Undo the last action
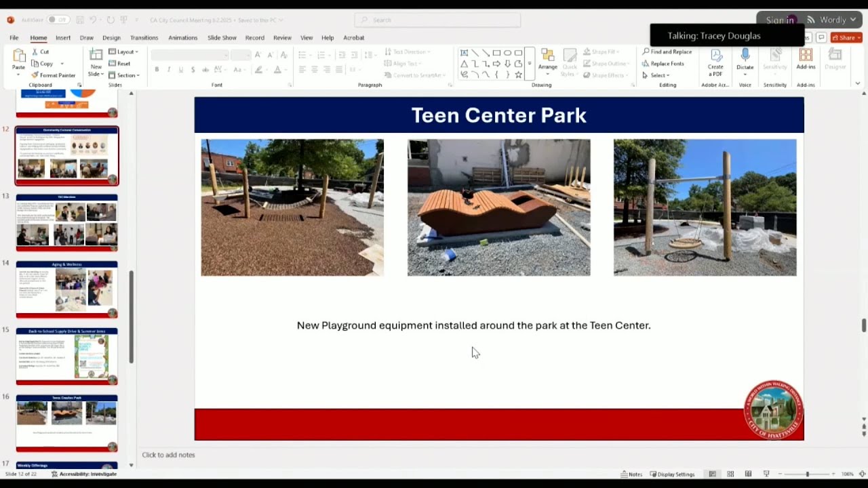This screenshot has width=868, height=488. tap(93, 20)
